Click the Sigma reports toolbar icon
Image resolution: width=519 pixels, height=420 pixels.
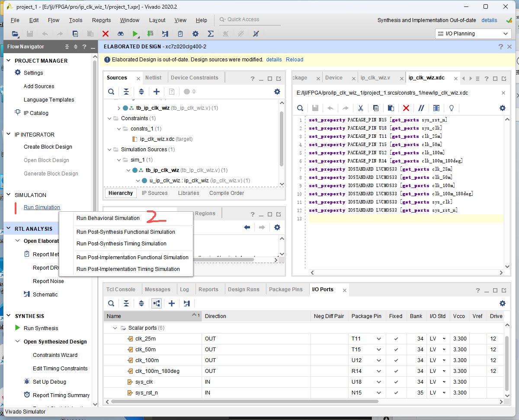click(x=211, y=34)
